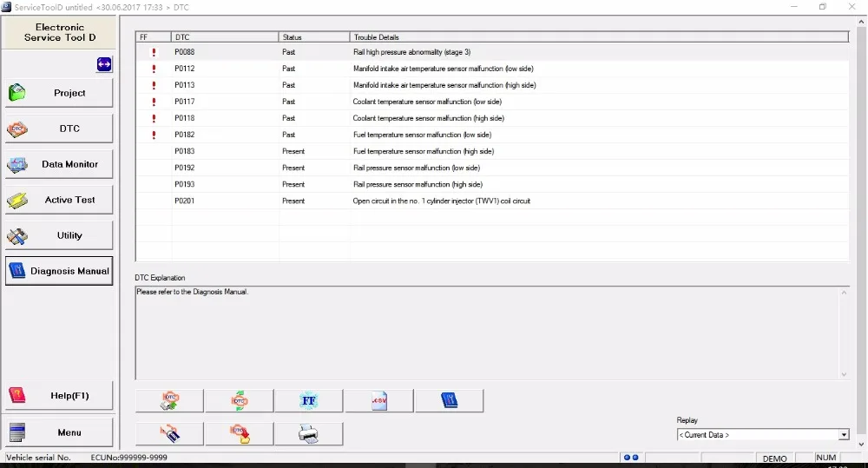
Task: Open freeze frame data via FF icon
Action: click(309, 400)
